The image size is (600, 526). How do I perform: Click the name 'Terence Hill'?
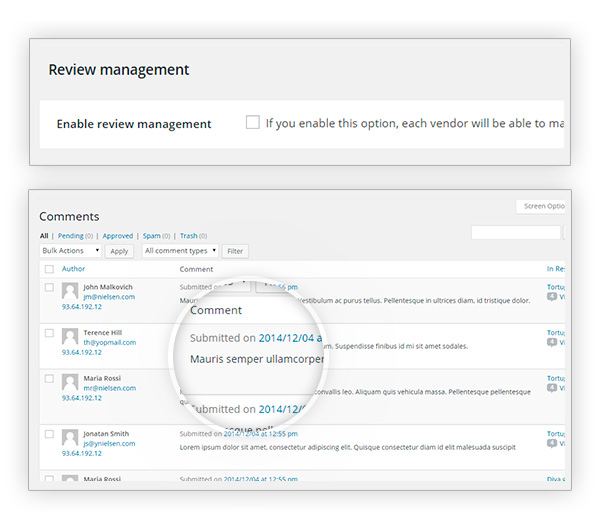click(103, 333)
